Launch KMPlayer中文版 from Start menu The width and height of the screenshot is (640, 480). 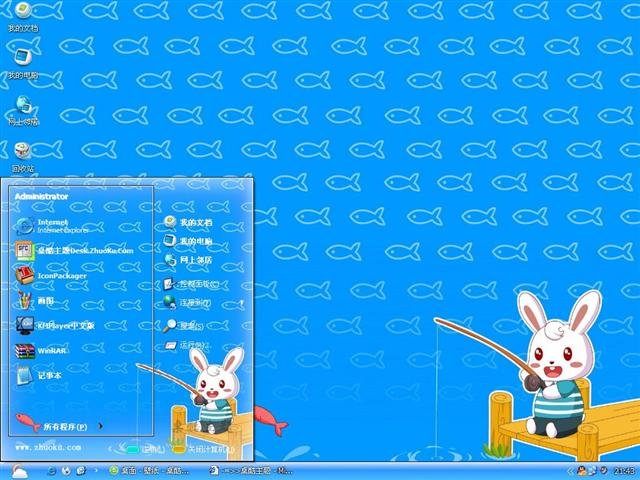[55, 325]
